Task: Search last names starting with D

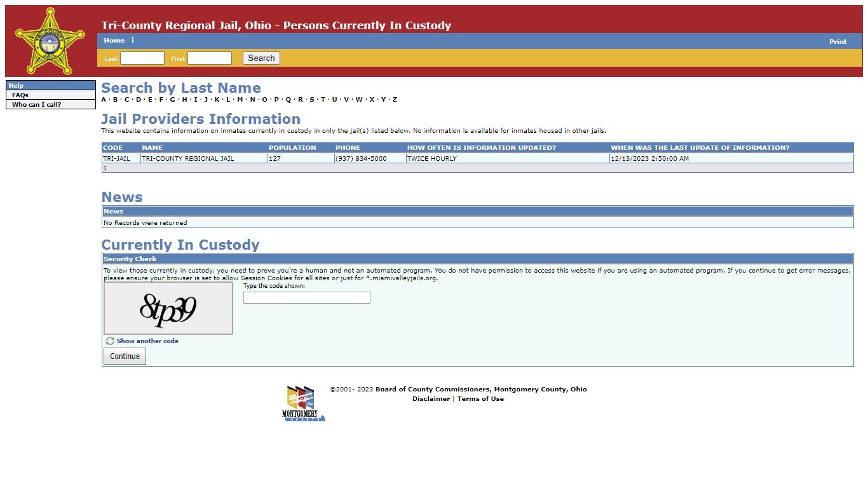Action: 139,100
